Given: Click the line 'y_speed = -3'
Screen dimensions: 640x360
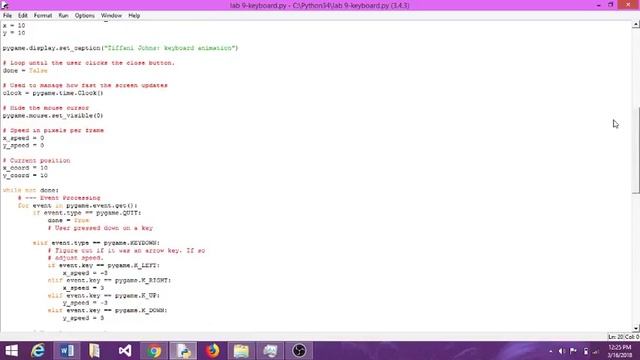Looking at the screenshot, I should tap(85, 303).
